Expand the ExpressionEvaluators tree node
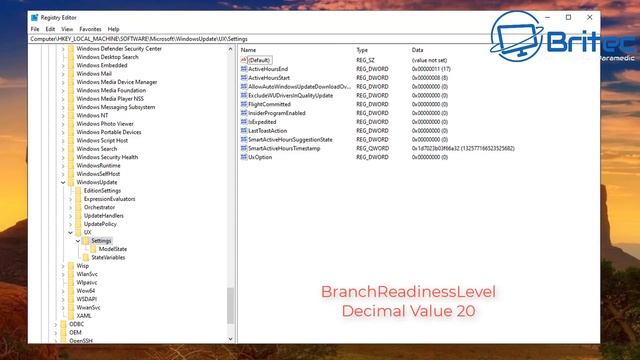This screenshot has width=640, height=360. (x=71, y=199)
